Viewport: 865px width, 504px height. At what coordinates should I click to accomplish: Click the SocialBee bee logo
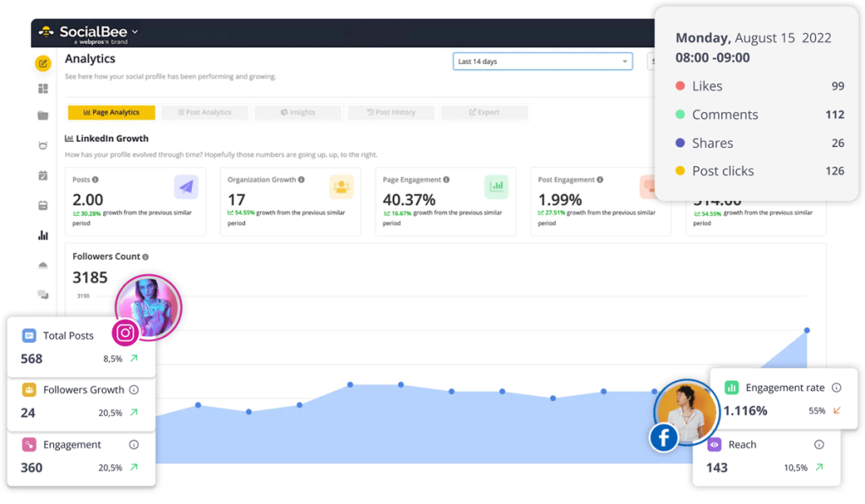pyautogui.click(x=46, y=32)
